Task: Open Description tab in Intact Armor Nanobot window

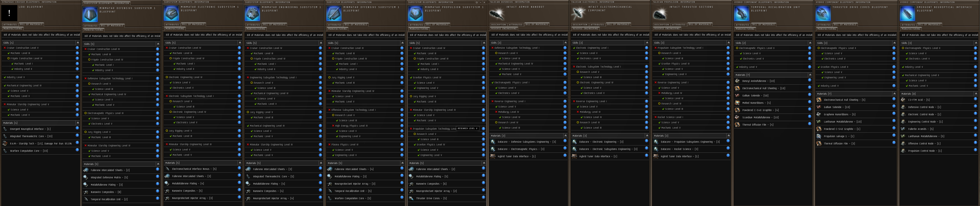Action: 498,25
